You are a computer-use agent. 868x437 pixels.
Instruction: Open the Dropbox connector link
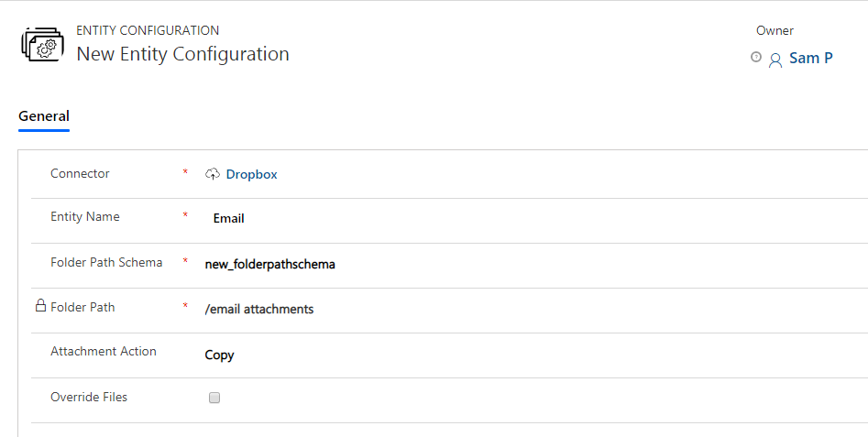point(251,174)
